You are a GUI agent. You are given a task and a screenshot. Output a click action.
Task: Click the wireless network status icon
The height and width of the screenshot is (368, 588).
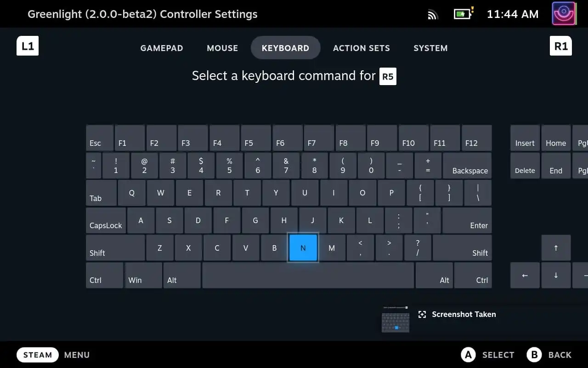[433, 15]
